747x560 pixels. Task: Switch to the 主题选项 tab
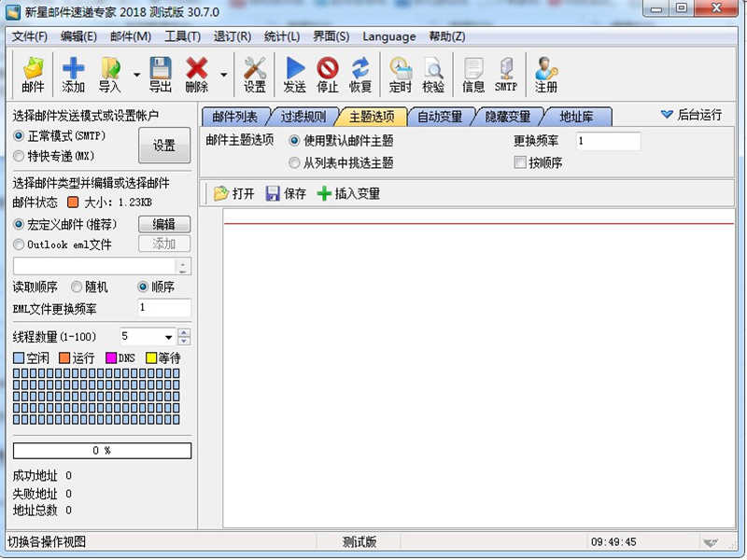pyautogui.click(x=372, y=117)
